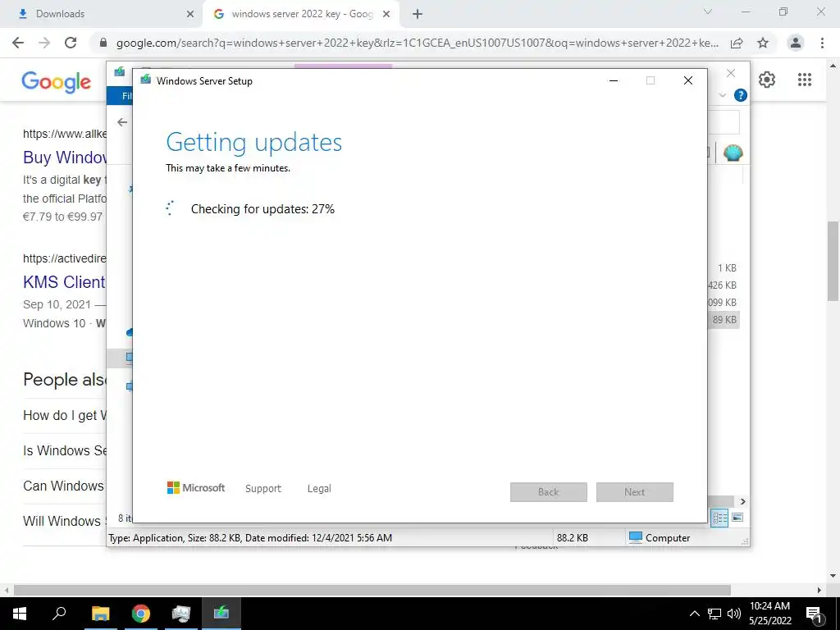Bookmark this page with the star

pos(763,43)
